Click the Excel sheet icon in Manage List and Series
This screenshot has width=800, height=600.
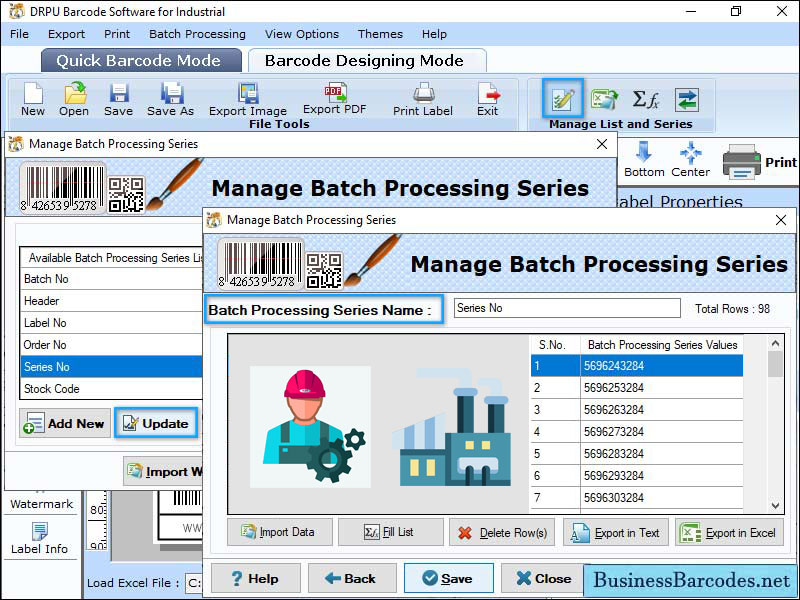(x=605, y=99)
